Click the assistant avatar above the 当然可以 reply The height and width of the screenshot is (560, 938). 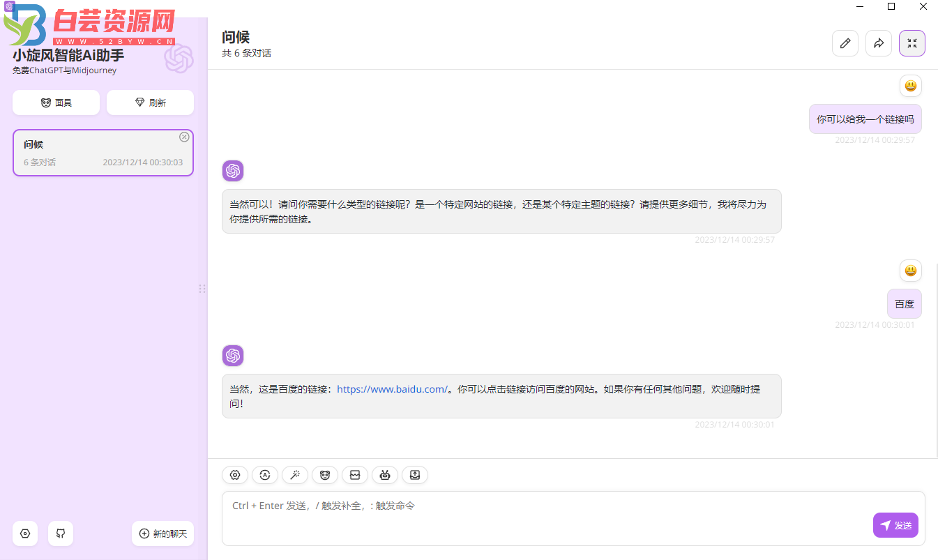(x=233, y=171)
